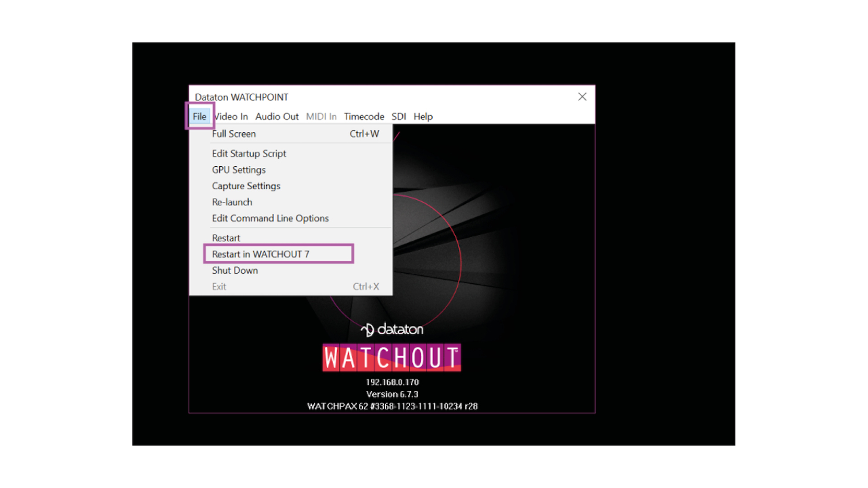
Task: Select Re-launch from the menu
Action: (232, 202)
